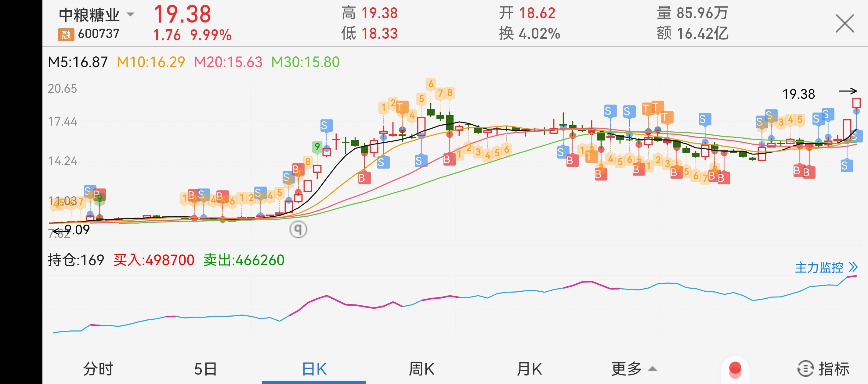
Task: Switch to 分时 tab
Action: click(98, 368)
